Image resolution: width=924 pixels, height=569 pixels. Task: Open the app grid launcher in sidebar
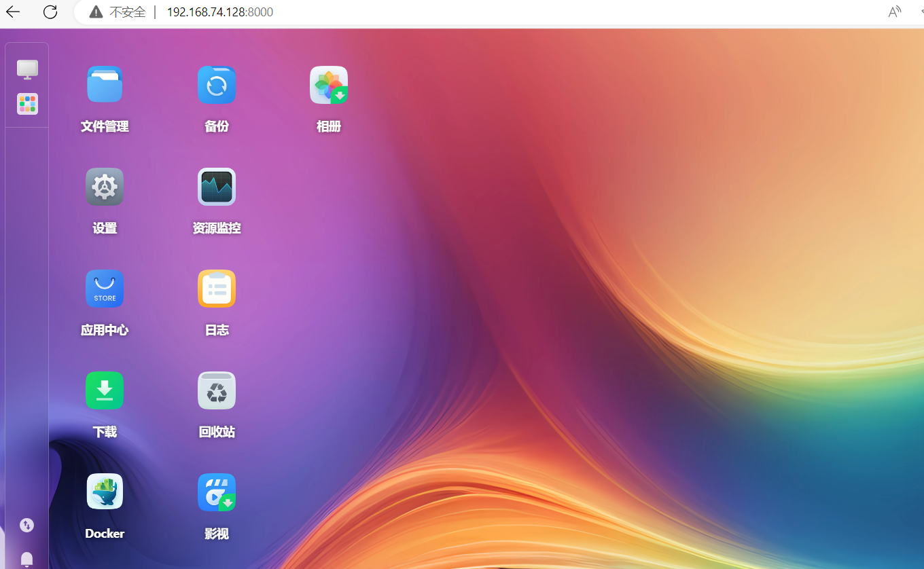point(27,104)
